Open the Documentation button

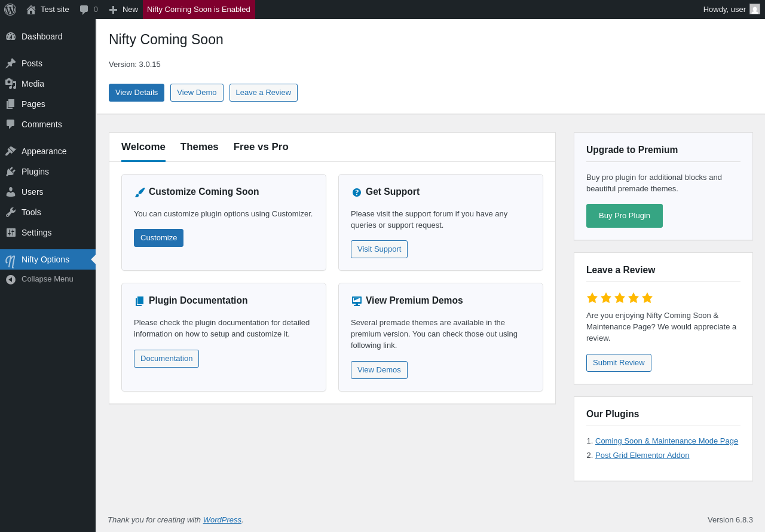coord(166,359)
